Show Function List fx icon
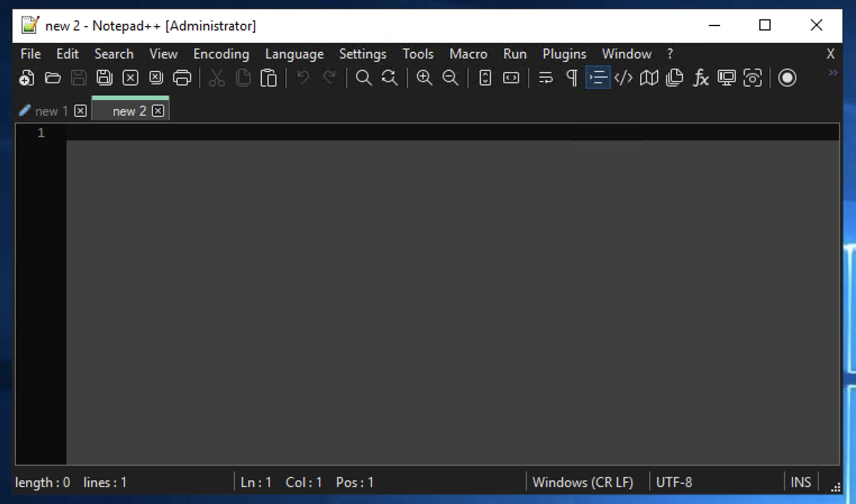Screen dimensions: 856x504 coord(701,77)
